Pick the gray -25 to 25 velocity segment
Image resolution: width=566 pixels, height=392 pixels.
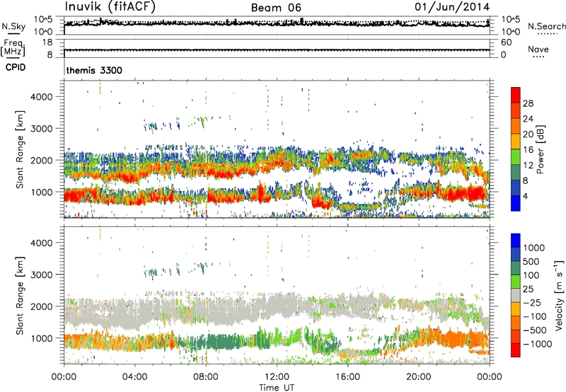(x=516, y=296)
